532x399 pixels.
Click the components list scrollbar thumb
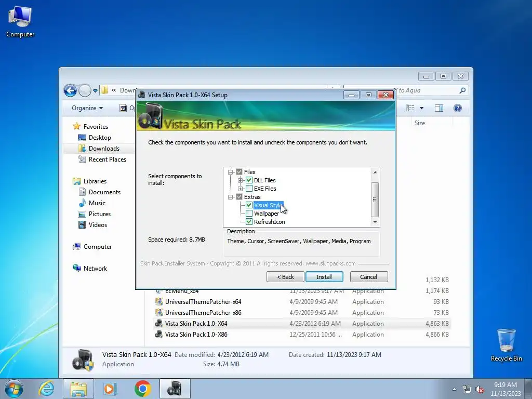(375, 199)
